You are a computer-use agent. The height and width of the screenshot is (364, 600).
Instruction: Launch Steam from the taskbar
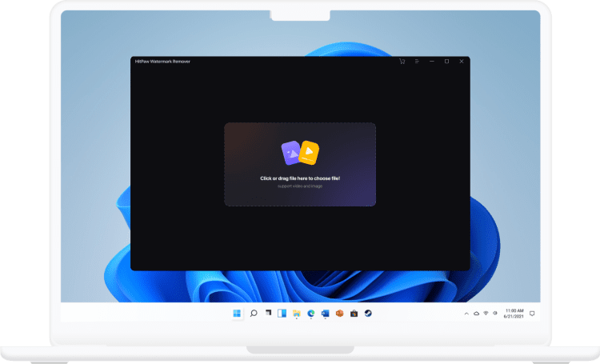click(x=368, y=314)
